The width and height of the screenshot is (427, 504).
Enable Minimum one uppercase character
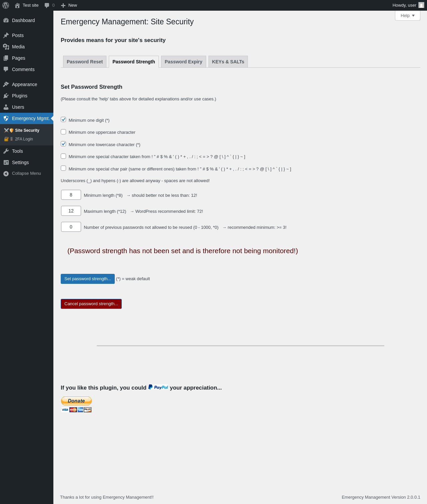[63, 132]
